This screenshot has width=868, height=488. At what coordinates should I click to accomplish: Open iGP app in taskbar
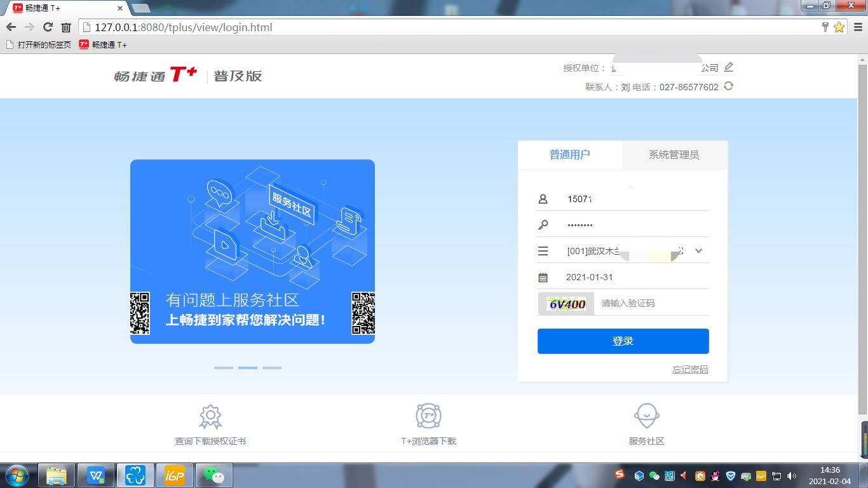tap(174, 475)
